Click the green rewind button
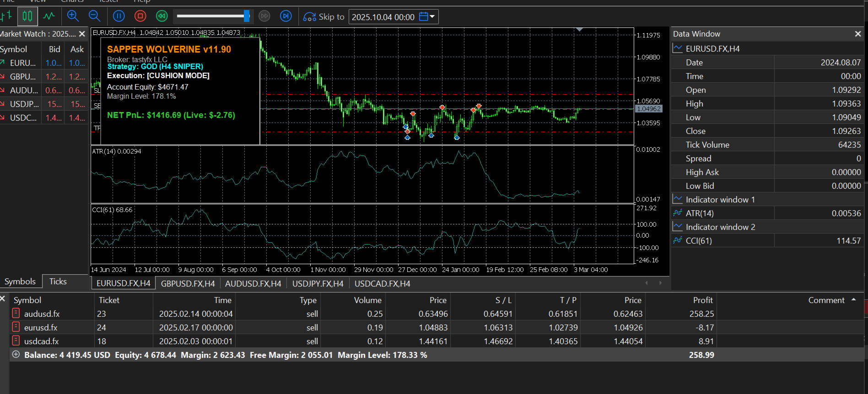Screen dimensions: 868x394 point(162,16)
